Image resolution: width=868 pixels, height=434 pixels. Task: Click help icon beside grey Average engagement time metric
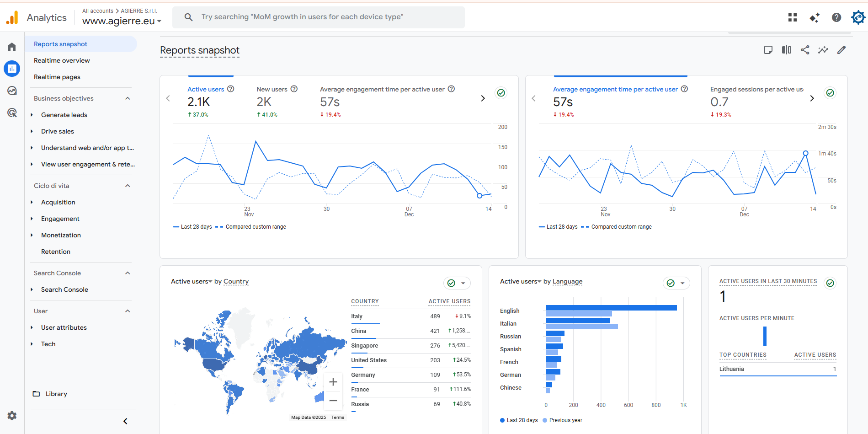click(451, 89)
